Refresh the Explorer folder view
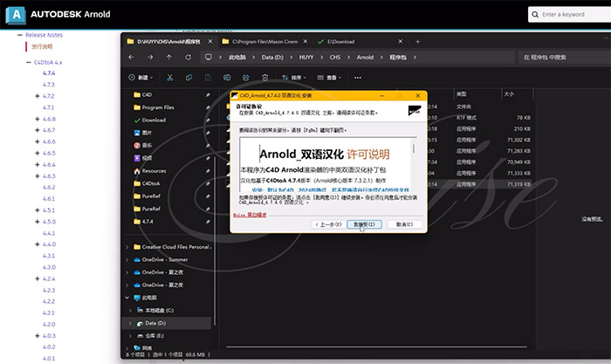 pyautogui.click(x=188, y=58)
